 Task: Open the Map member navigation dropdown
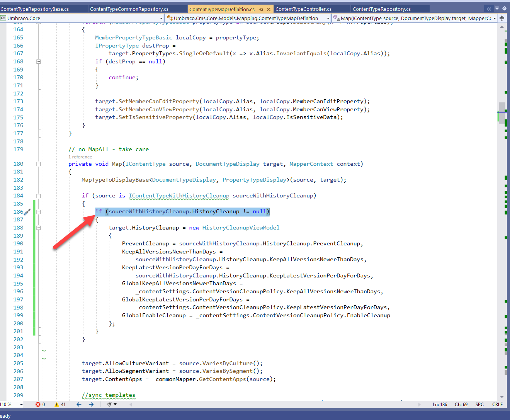[x=495, y=18]
